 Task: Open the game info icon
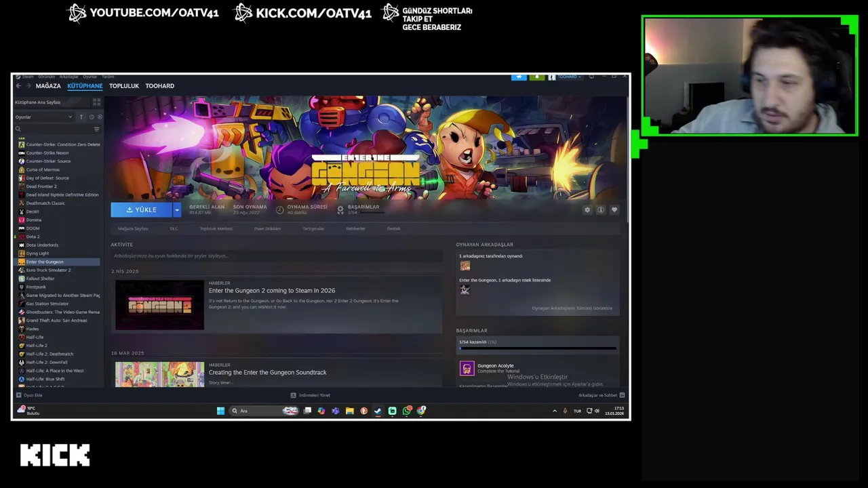point(601,210)
